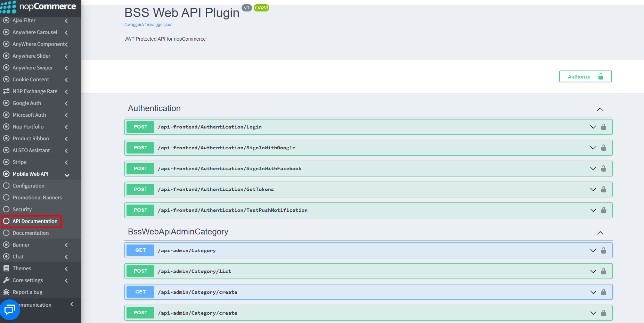This screenshot has width=644, height=323.
Task: Expand the GetTokens endpoint chevron
Action: click(x=593, y=189)
